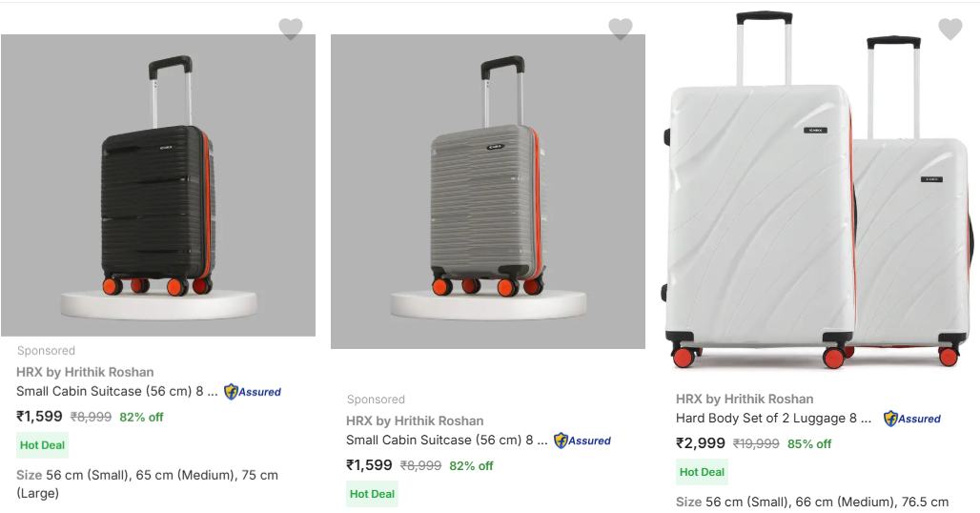Open the grey HRX suitcase product image
The height and width of the screenshot is (513, 980).
pyautogui.click(x=488, y=191)
